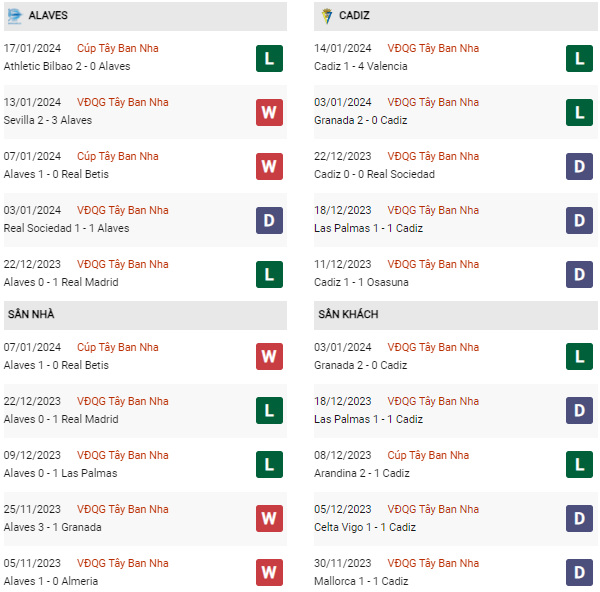This screenshot has width=600, height=592.
Task: Click the Cadiz team crest icon
Action: click(327, 16)
